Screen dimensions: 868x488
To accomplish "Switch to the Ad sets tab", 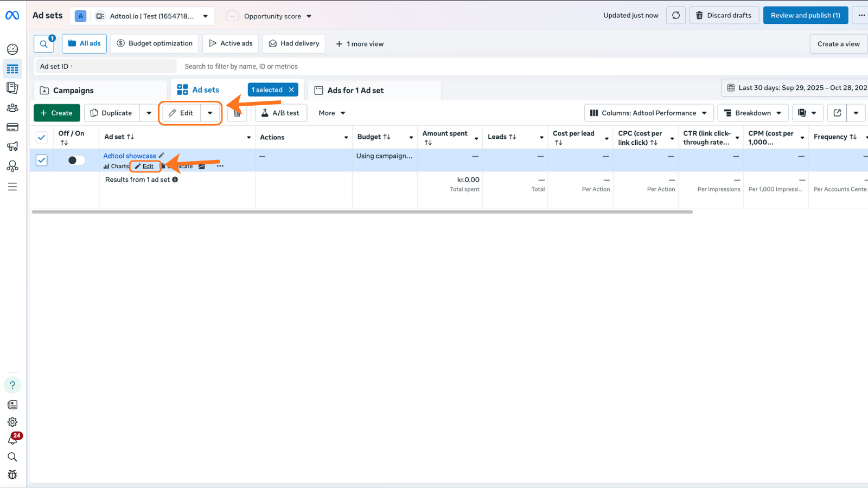I will coord(206,90).
